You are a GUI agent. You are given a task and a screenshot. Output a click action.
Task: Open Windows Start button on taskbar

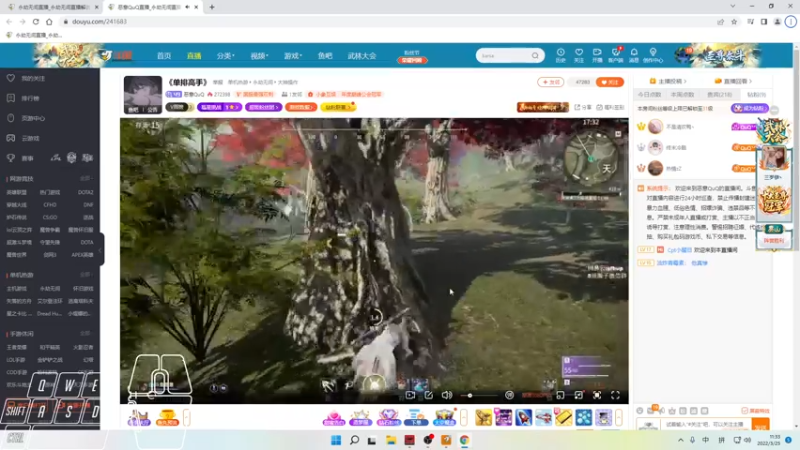coord(336,440)
